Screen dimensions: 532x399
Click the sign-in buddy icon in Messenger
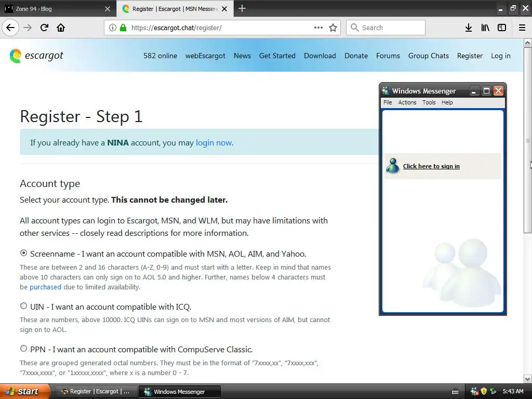393,166
